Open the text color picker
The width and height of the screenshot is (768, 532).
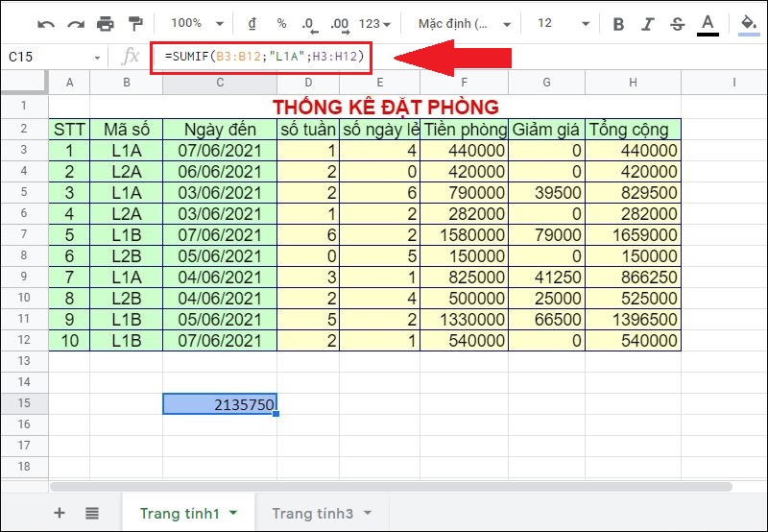tap(708, 23)
